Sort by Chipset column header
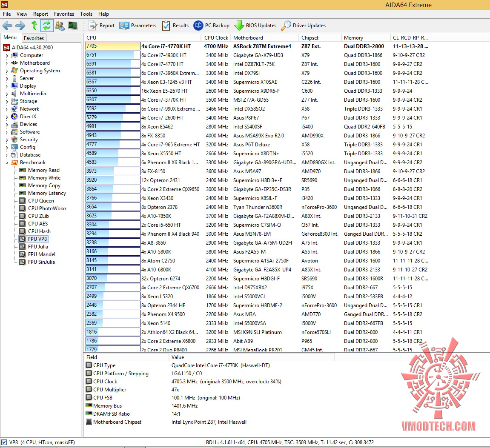 [320, 38]
